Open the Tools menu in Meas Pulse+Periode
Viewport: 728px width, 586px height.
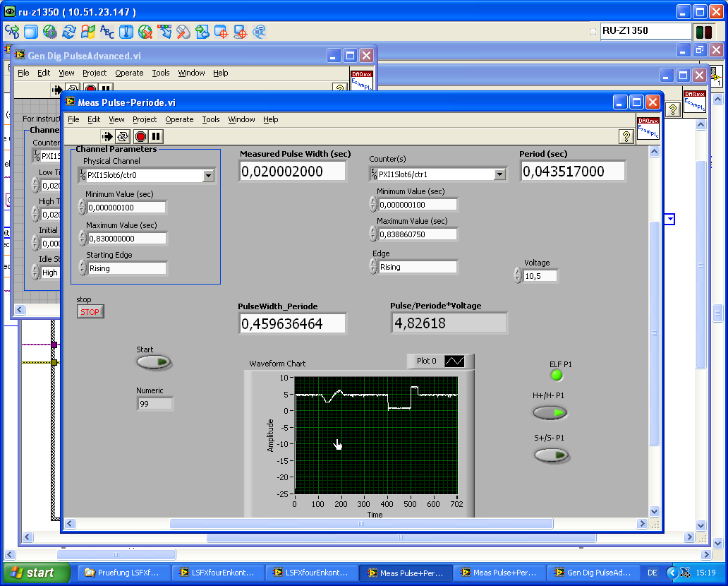point(211,119)
